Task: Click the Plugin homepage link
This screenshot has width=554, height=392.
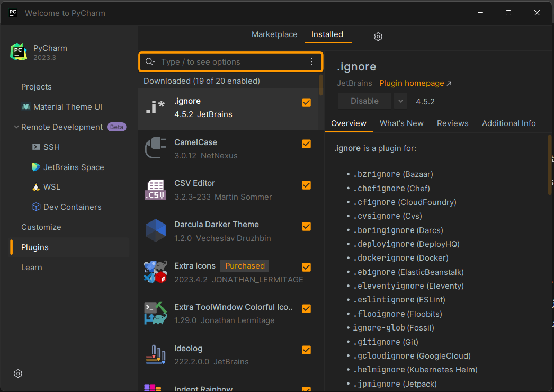Action: 412,83
